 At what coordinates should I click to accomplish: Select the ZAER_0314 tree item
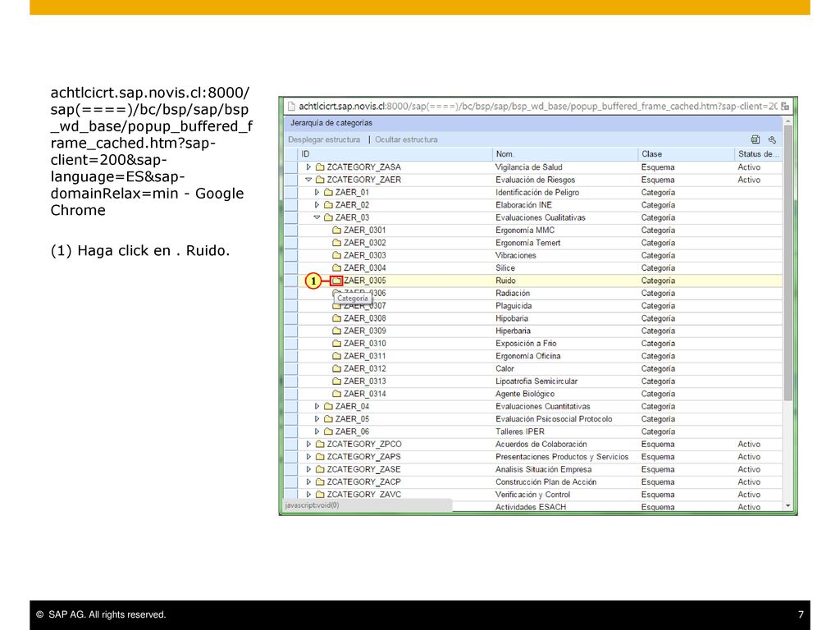point(365,394)
